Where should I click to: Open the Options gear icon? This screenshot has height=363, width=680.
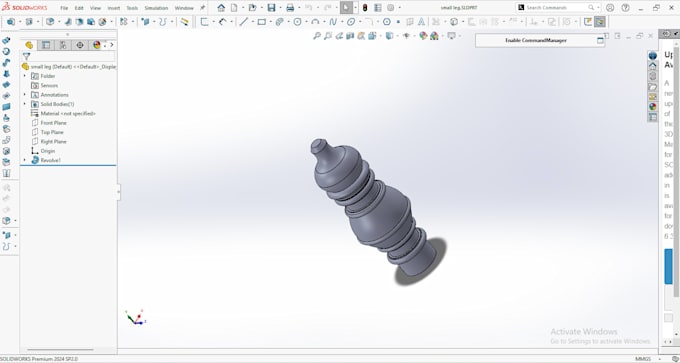click(x=390, y=8)
